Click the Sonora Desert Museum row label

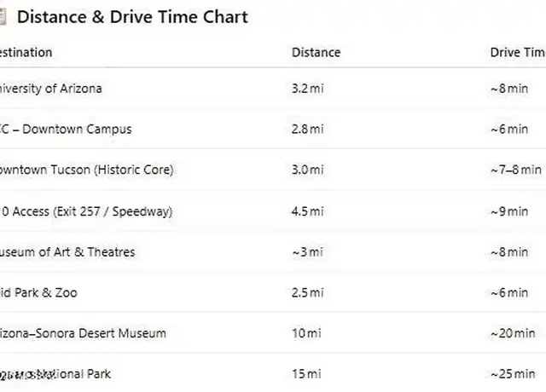point(83,333)
